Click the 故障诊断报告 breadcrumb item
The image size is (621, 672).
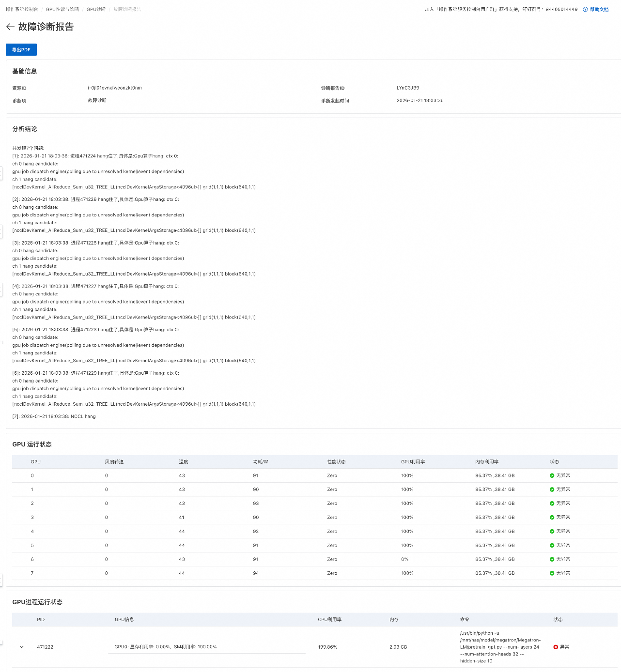tap(127, 9)
